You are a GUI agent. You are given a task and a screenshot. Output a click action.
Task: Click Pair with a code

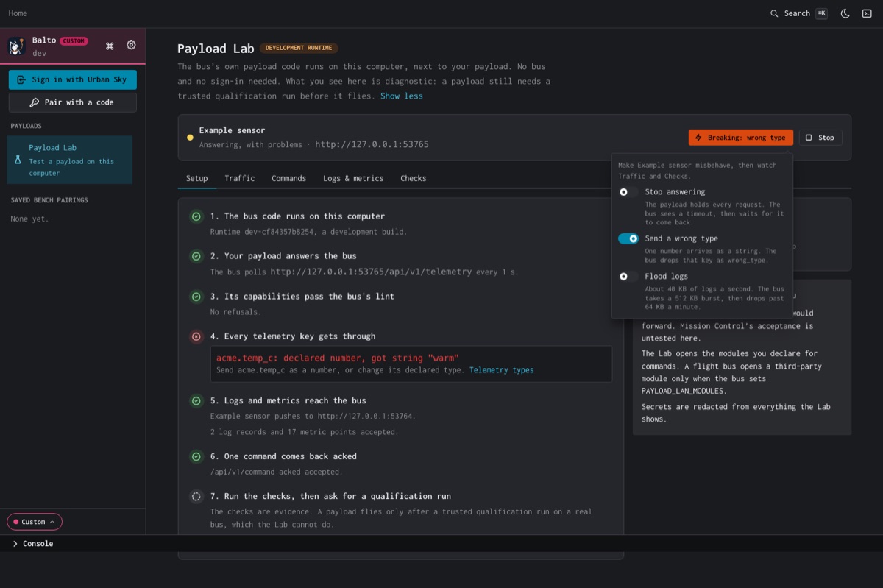point(73,102)
